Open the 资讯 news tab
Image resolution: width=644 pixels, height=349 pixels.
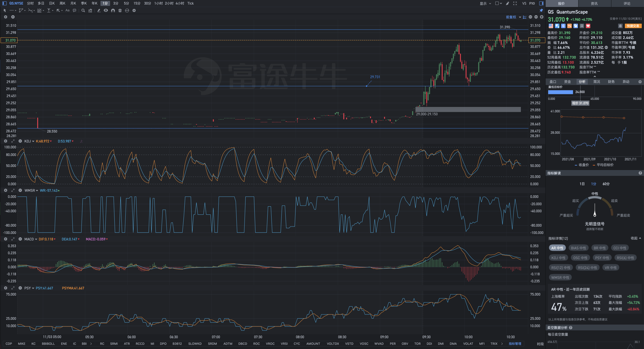[594, 3]
